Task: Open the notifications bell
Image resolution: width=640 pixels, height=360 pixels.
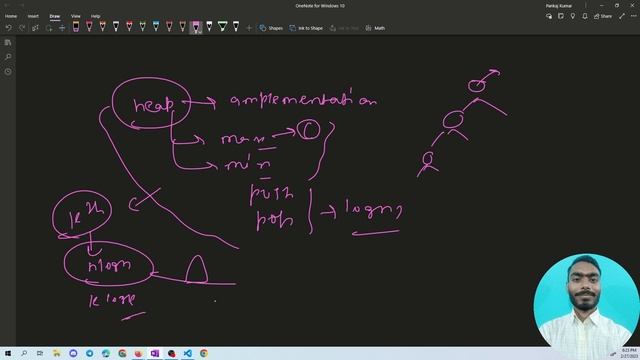Action: 585,16
